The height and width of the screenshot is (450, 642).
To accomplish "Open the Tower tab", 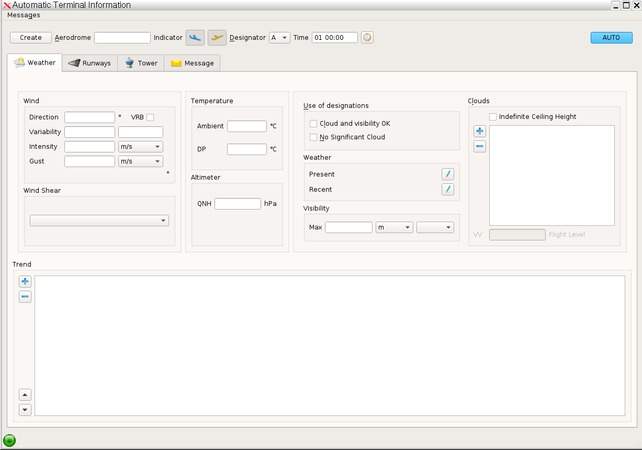I will 140,63.
